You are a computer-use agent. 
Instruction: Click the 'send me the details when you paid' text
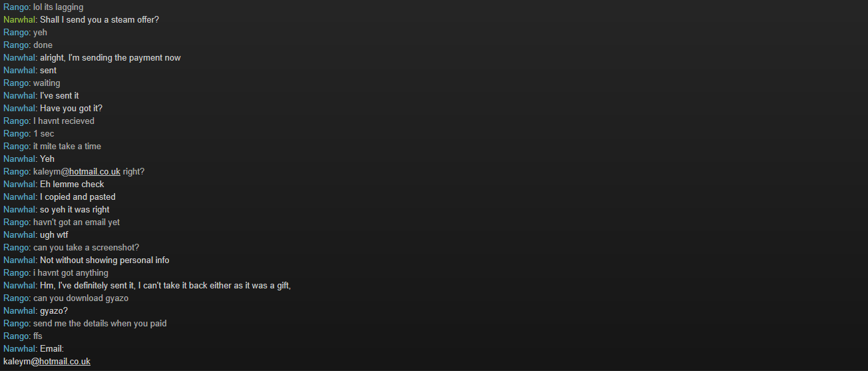pos(100,324)
